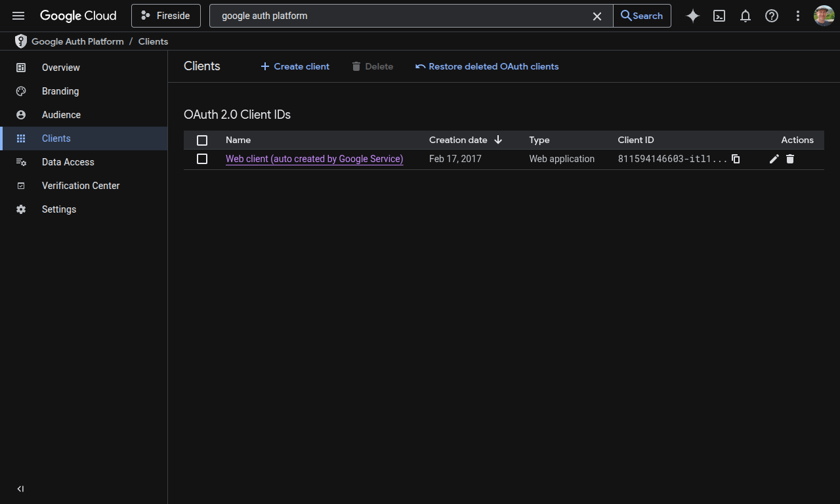Open the navigation hamburger menu
This screenshot has height=504, width=840.
point(18,16)
